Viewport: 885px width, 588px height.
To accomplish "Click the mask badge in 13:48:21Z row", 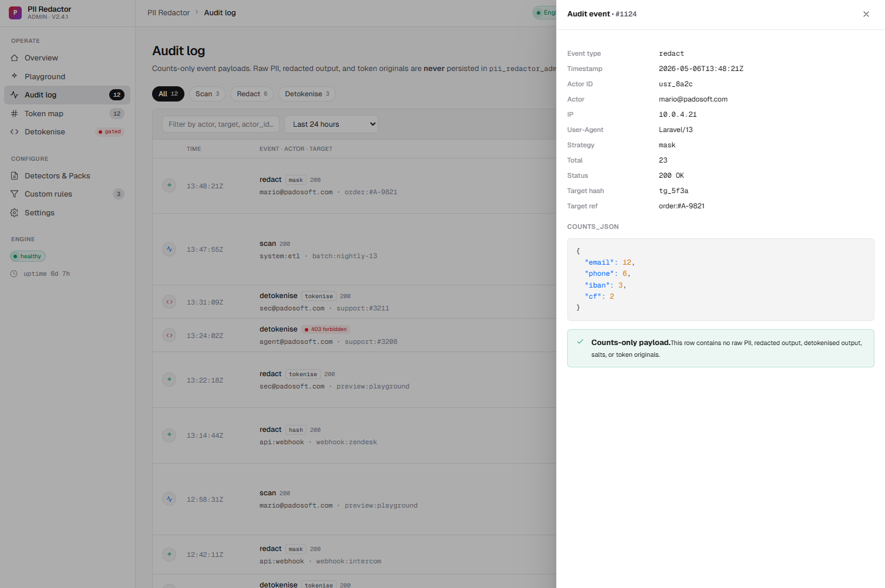I will click(x=296, y=180).
